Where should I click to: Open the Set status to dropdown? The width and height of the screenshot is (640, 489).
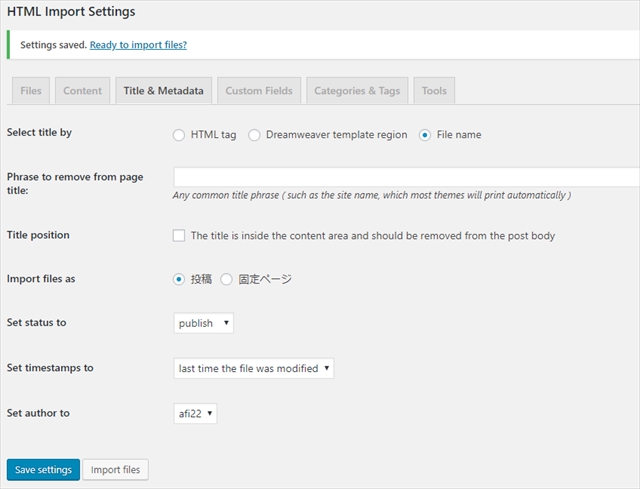tap(204, 324)
